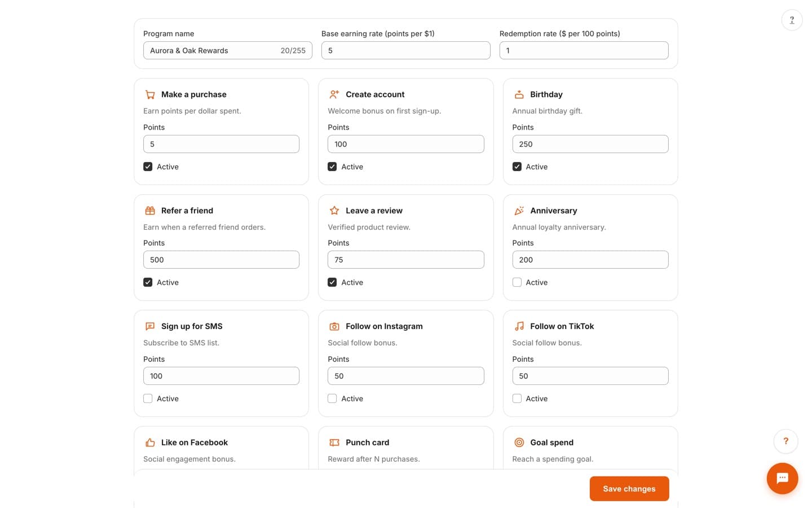
Task: Click 'Verified product review.' description
Action: pyautogui.click(x=369, y=227)
